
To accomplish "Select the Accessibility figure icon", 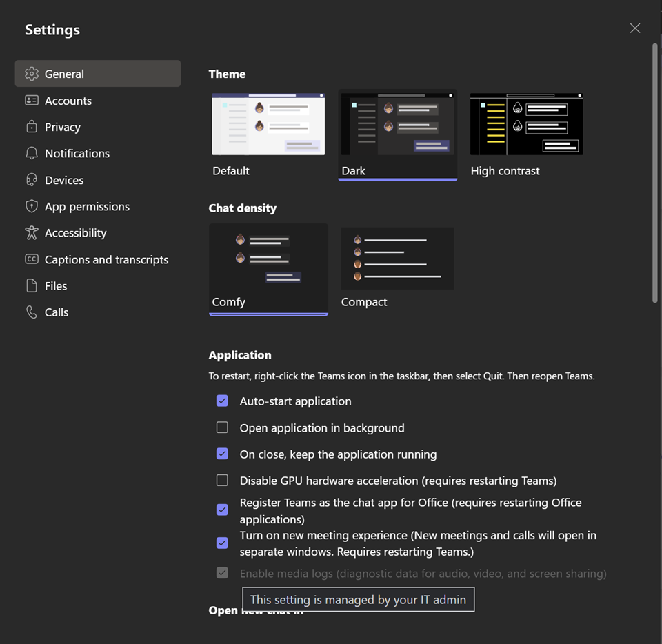I will tap(32, 232).
